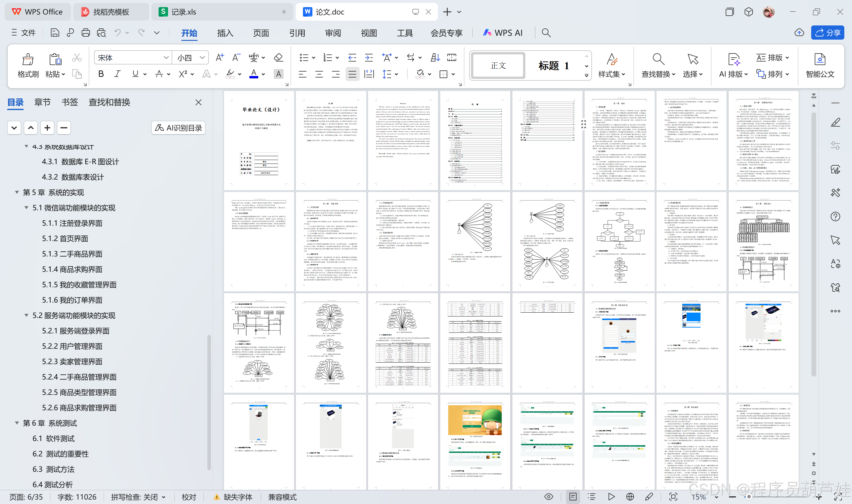The image size is (852, 504).
Task: Click the font color red swatch button
Action: tap(253, 74)
